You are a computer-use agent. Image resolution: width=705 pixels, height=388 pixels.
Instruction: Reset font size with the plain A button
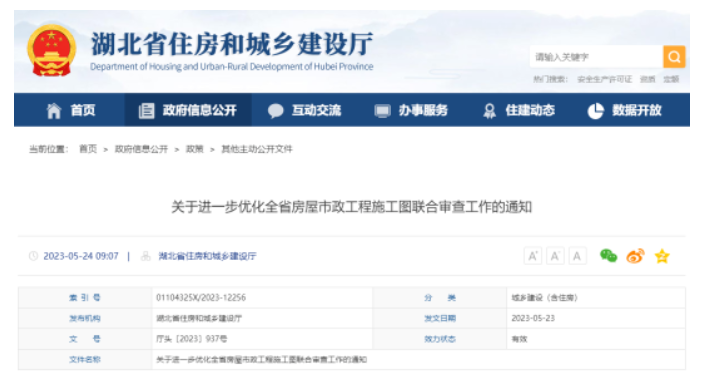(x=577, y=256)
